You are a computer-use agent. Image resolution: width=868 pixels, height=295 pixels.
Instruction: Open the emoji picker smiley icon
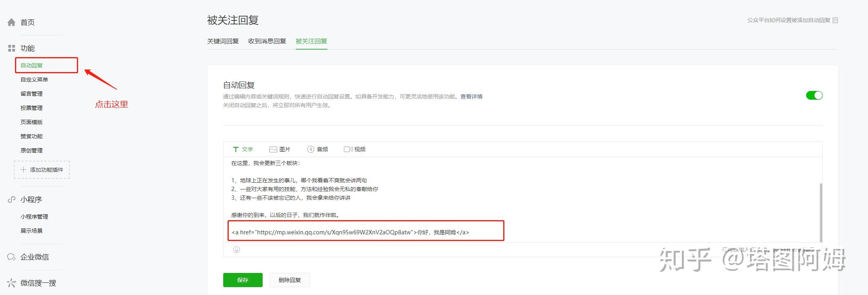pos(237,250)
